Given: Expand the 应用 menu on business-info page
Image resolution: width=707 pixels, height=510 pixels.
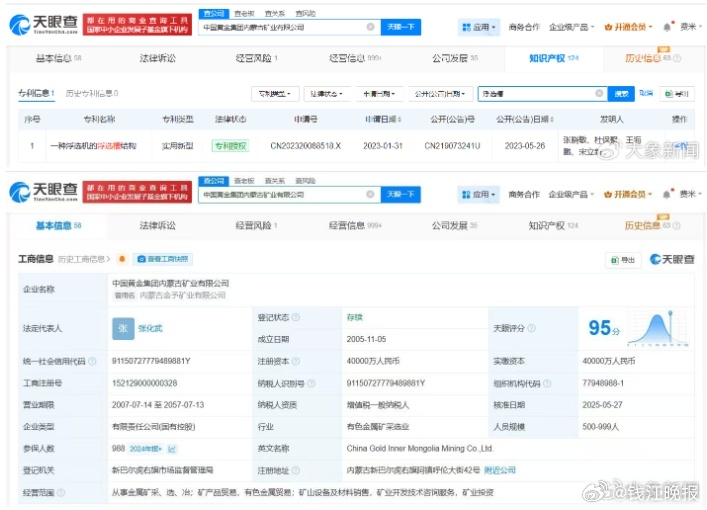Looking at the screenshot, I should [x=478, y=194].
